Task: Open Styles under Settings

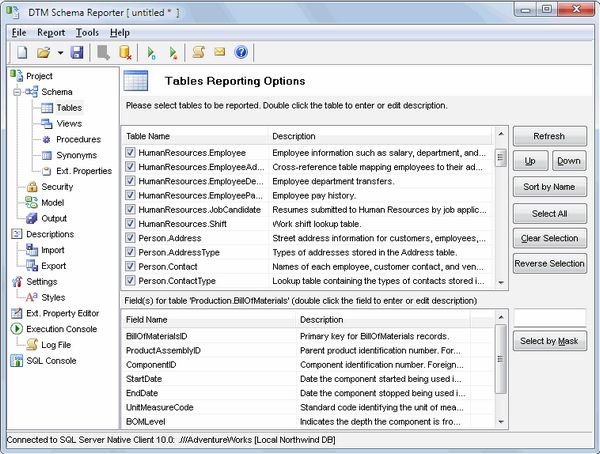Action: [53, 297]
